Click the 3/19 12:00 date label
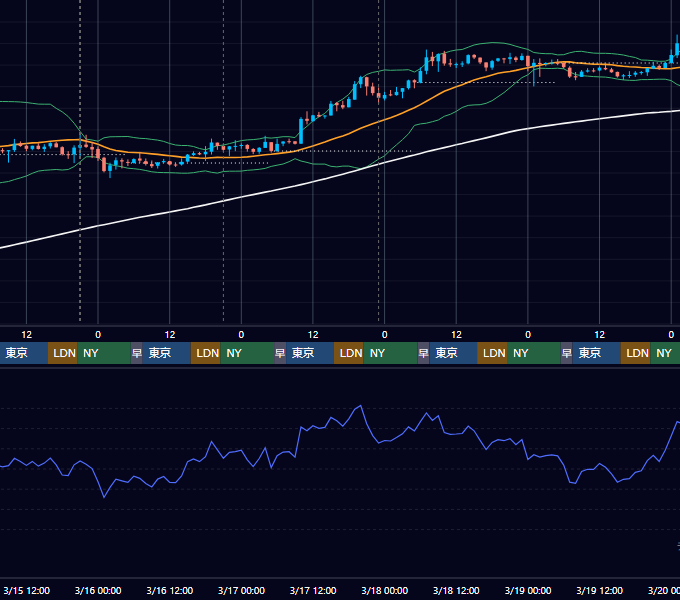 [x=599, y=590]
